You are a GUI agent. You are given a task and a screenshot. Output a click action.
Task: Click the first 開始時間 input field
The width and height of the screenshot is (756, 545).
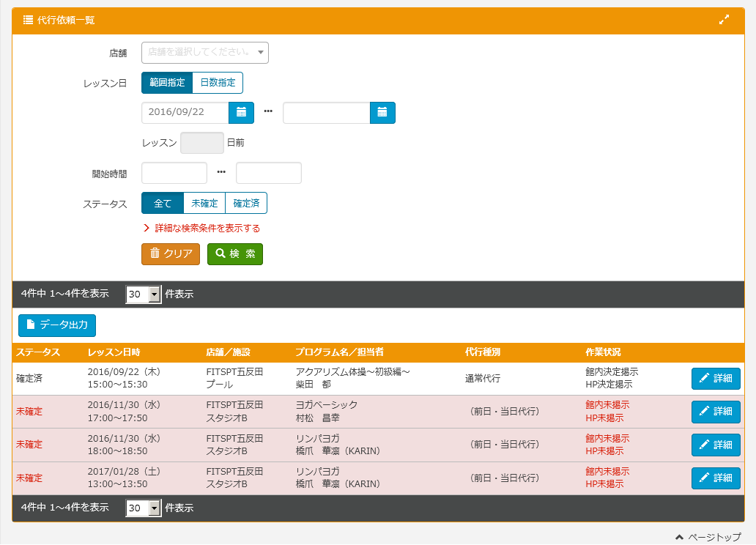pos(174,173)
